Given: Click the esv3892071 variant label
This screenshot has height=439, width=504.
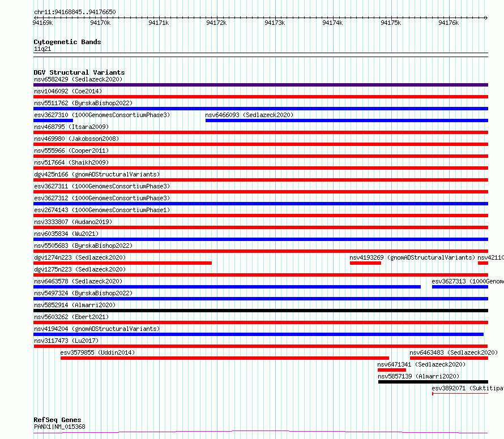Looking at the screenshot, I should [468, 388].
